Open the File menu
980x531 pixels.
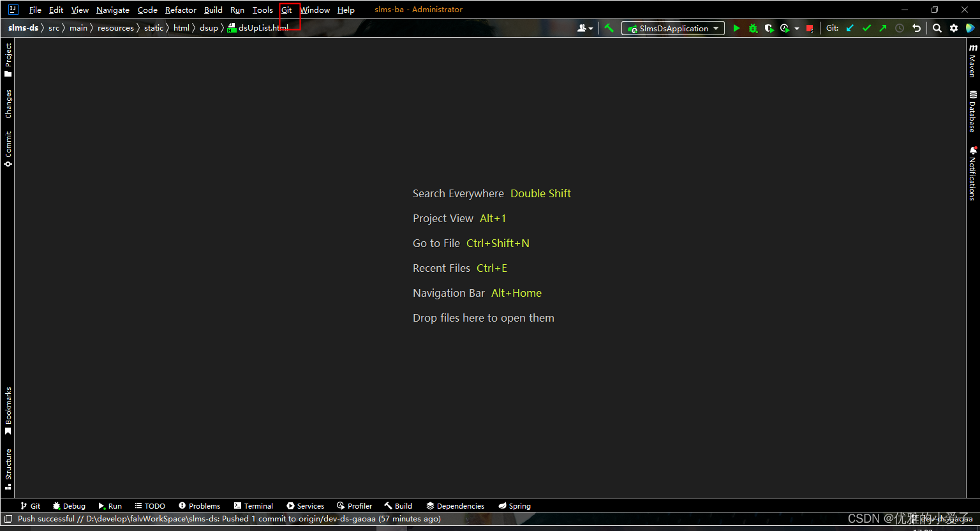click(x=35, y=10)
